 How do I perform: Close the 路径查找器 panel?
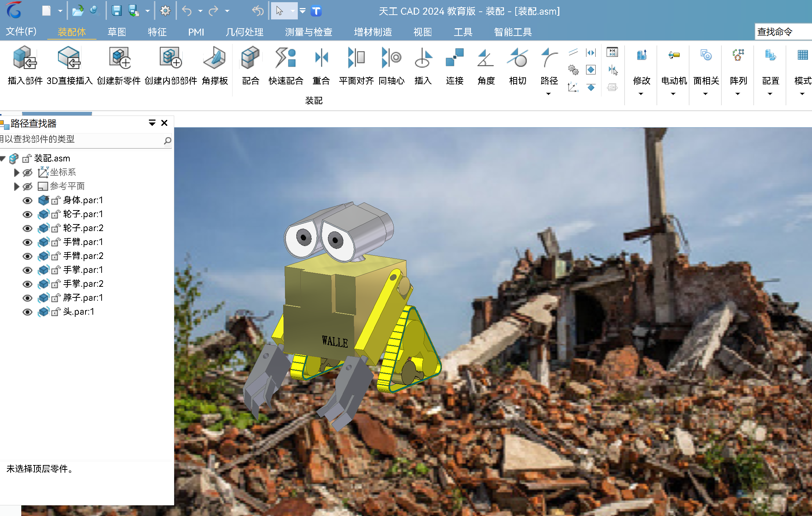(x=164, y=123)
